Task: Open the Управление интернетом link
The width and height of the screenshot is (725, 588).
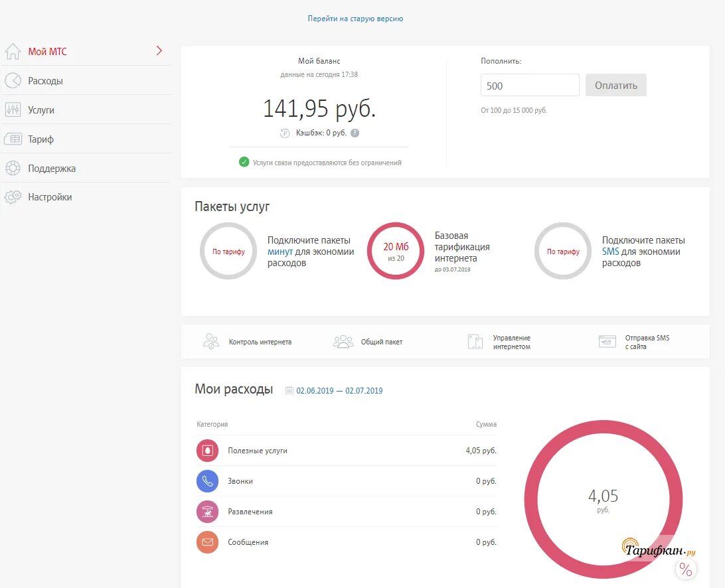Action: click(511, 342)
